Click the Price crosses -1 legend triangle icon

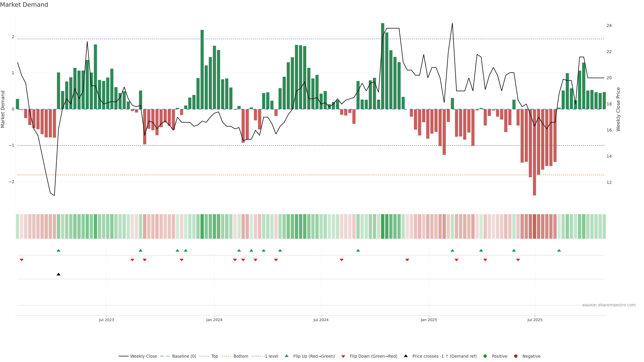click(406, 356)
